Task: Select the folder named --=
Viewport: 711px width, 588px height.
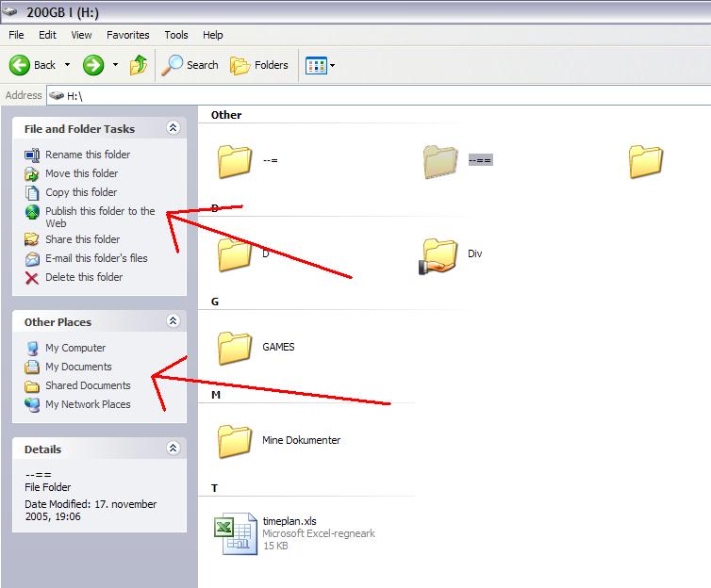Action: pos(235,161)
